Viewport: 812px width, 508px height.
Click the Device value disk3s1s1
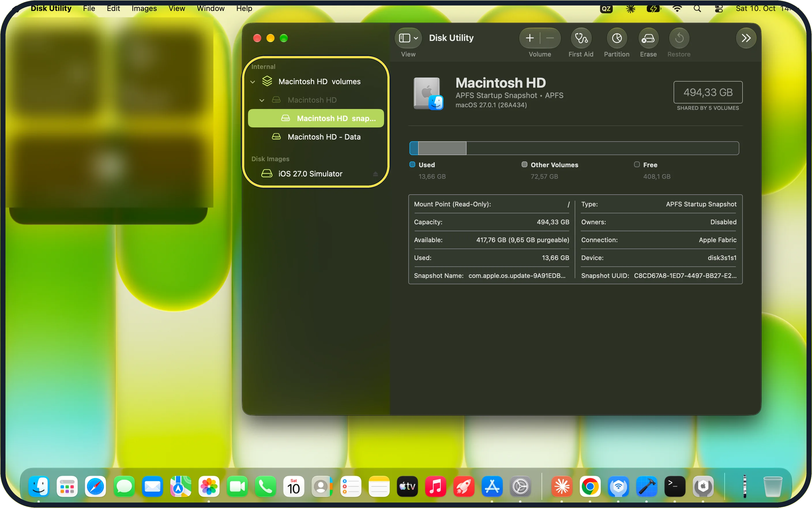tap(722, 258)
